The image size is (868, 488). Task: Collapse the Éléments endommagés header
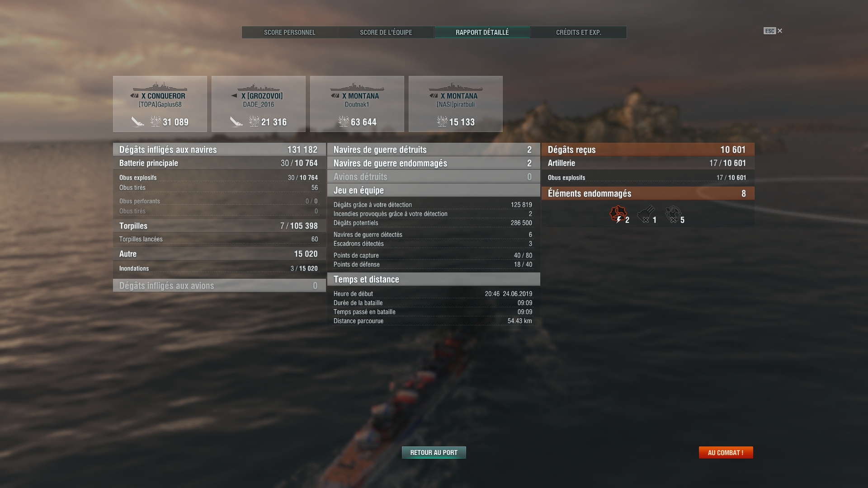648,193
